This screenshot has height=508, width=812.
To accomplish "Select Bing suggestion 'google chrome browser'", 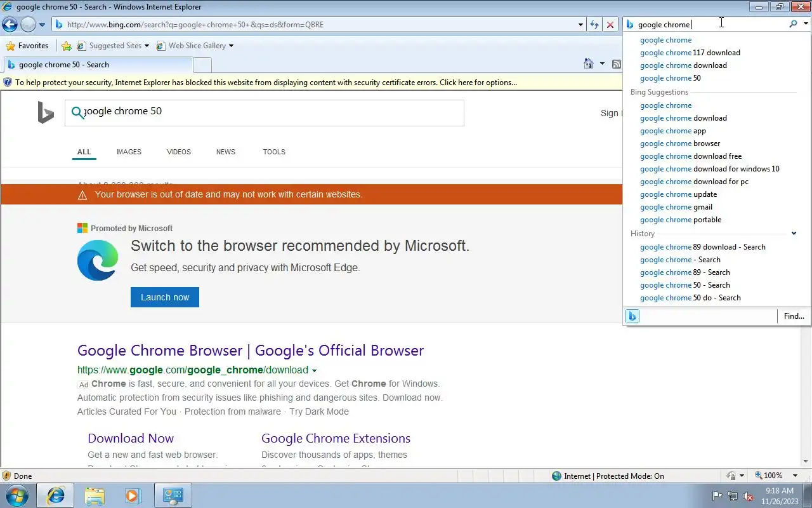I will [680, 144].
